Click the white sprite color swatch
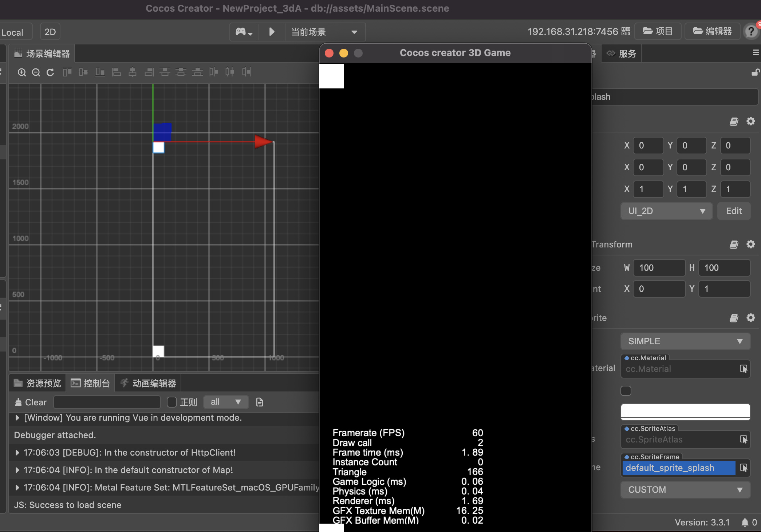Screen dimensions: 761x532 coord(685,411)
